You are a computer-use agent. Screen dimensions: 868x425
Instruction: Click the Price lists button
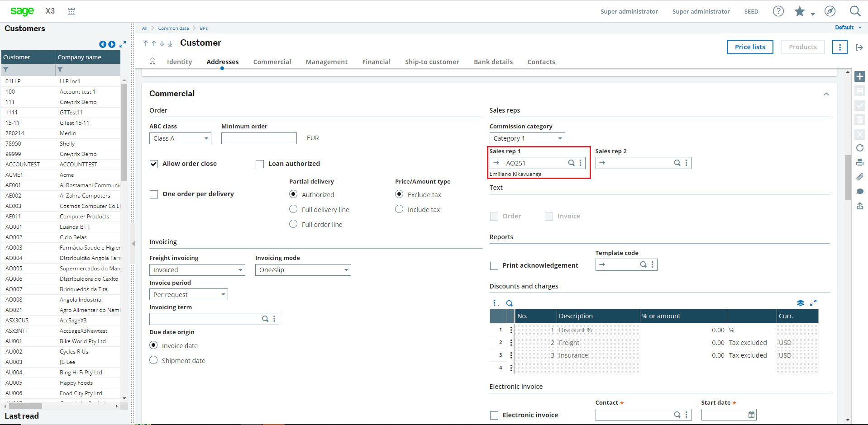[x=750, y=47]
